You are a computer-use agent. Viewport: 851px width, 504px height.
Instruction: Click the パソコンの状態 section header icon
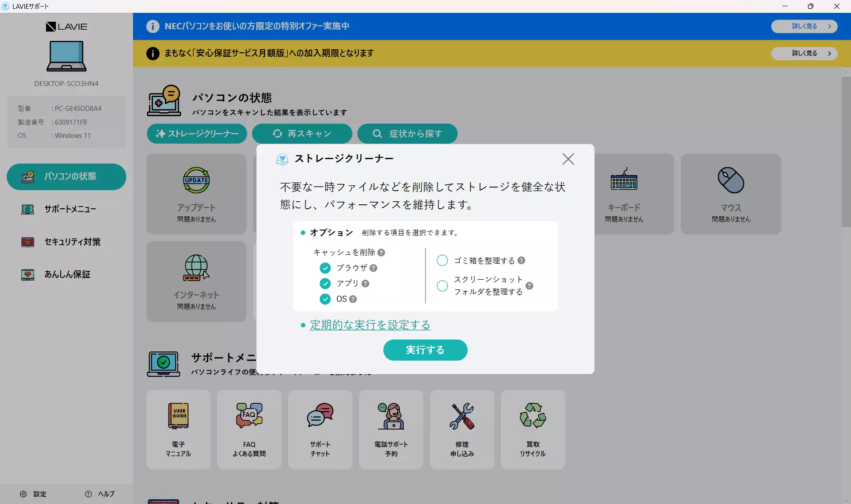coord(164,101)
